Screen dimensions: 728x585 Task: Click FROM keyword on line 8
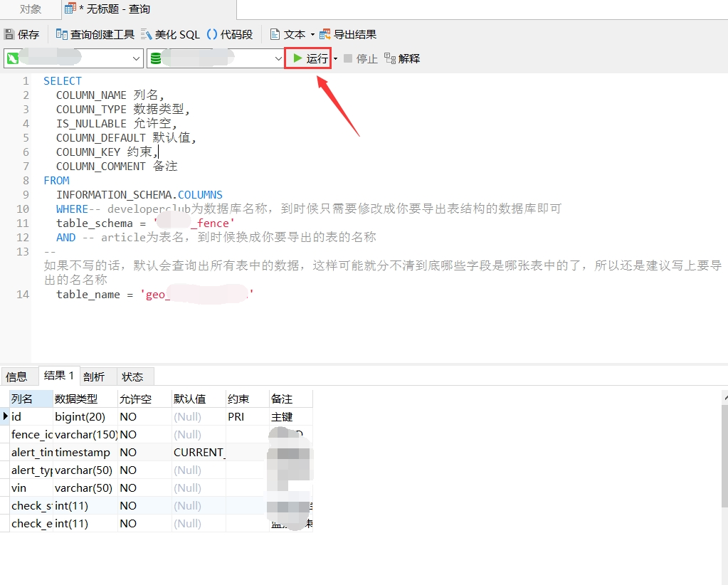coord(56,180)
